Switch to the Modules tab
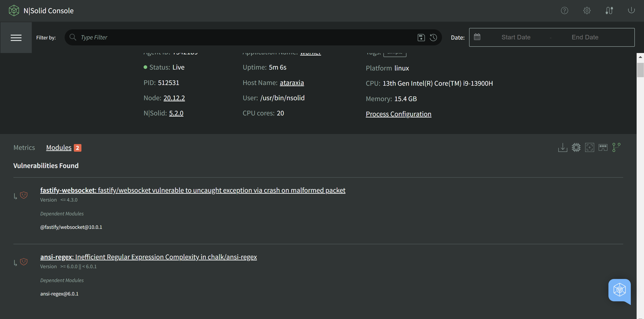This screenshot has width=644, height=319. pos(59,147)
